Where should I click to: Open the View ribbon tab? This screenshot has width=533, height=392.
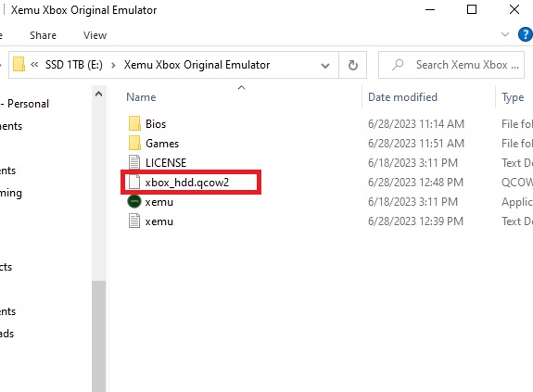(95, 35)
